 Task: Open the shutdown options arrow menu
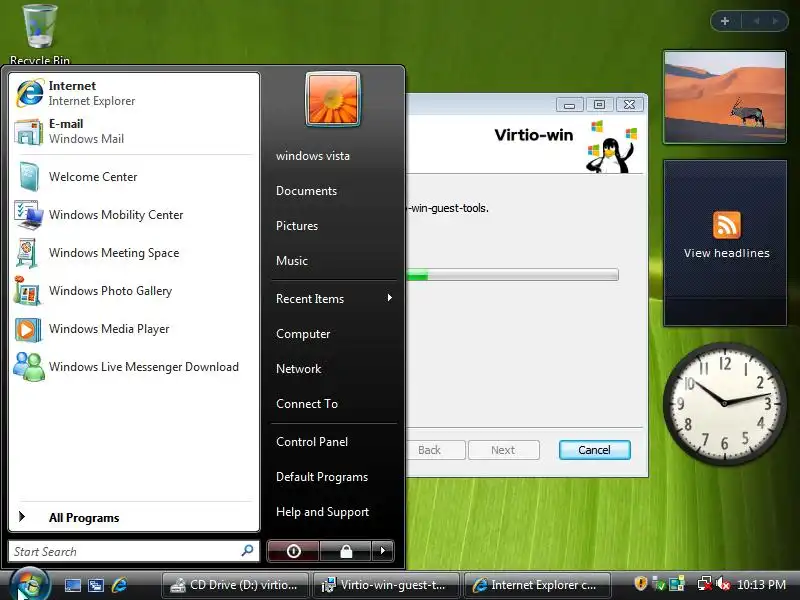pyautogui.click(x=383, y=551)
